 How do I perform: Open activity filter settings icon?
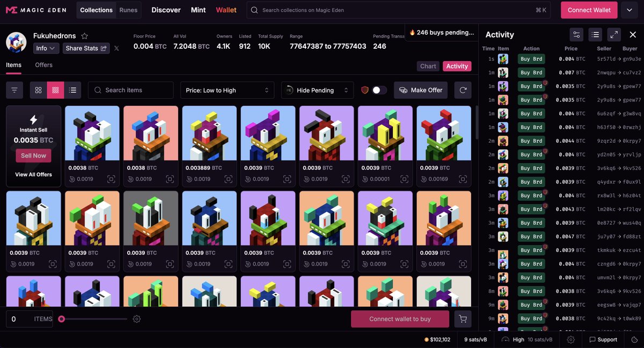coord(576,34)
